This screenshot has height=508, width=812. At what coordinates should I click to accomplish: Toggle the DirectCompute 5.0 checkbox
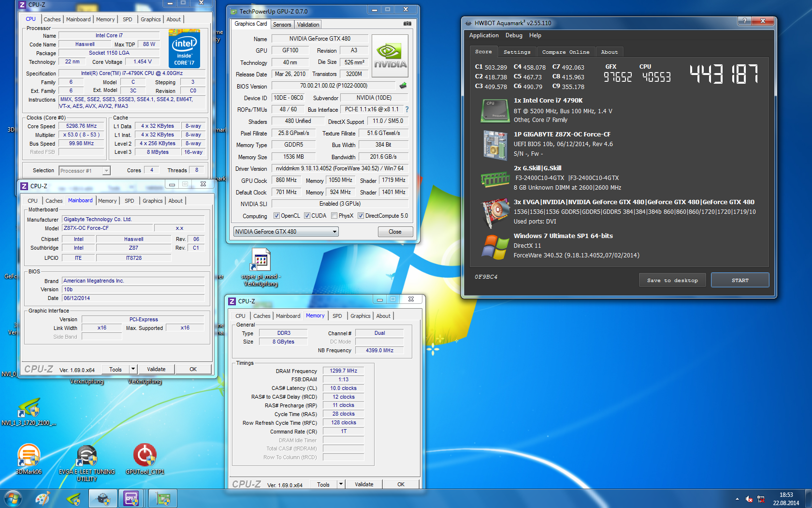(361, 216)
